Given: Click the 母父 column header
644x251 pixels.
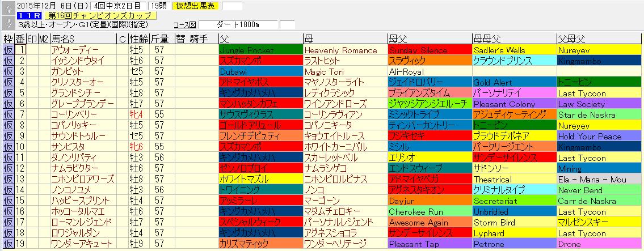Looking at the screenshot, I should point(430,39).
